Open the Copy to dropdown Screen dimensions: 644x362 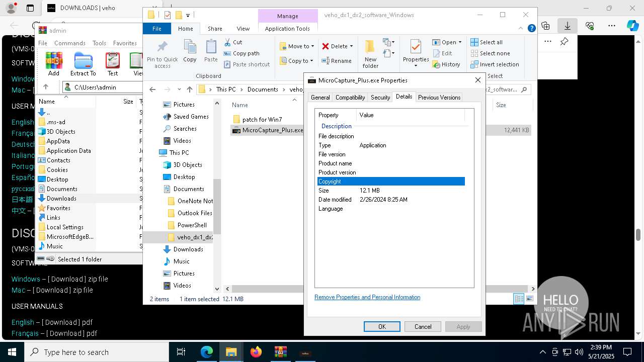(x=297, y=61)
